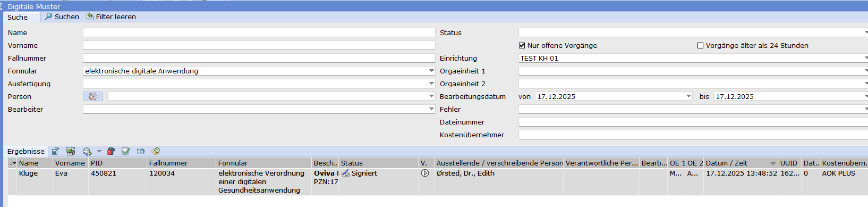Image resolution: width=868 pixels, height=207 pixels.
Task: Click into the Dateinummer input field
Action: 693,122
